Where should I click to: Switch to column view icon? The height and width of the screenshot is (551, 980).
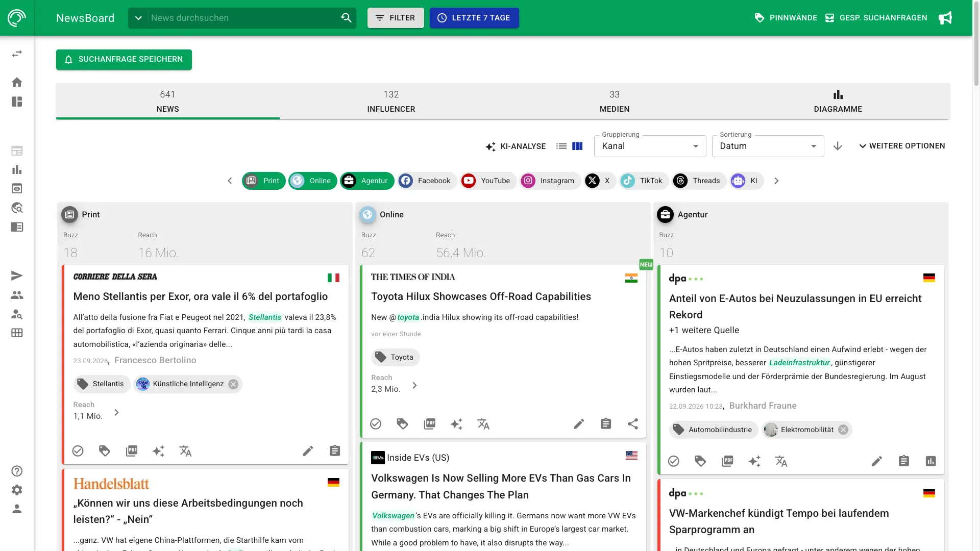[577, 146]
